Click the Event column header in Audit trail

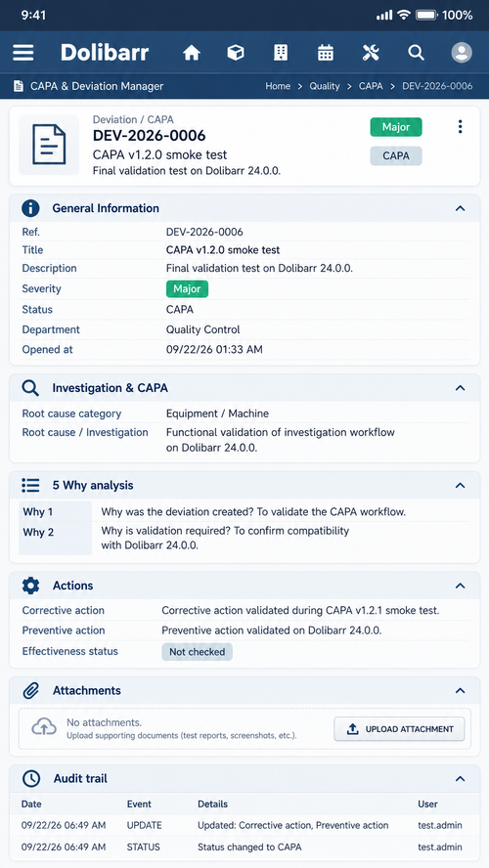pyautogui.click(x=139, y=804)
